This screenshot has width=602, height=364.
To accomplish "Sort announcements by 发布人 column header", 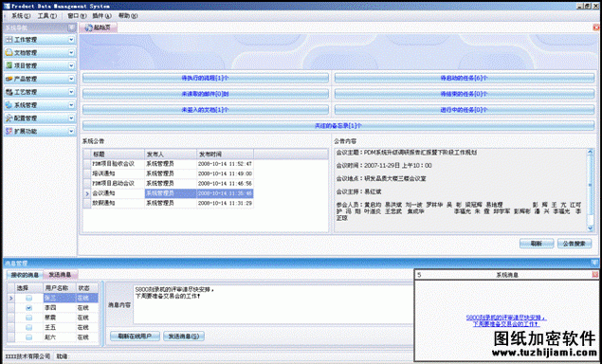I will (x=171, y=155).
